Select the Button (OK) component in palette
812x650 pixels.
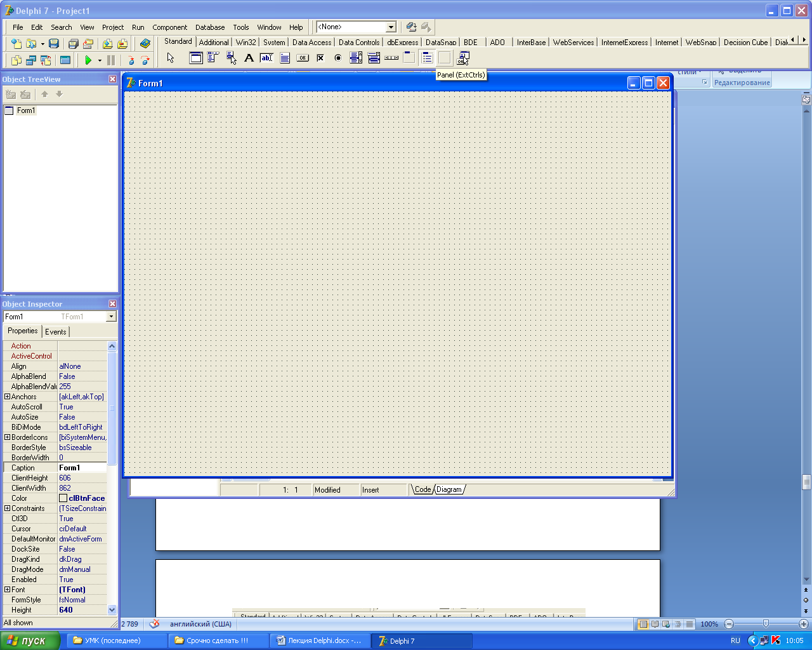pyautogui.click(x=303, y=58)
